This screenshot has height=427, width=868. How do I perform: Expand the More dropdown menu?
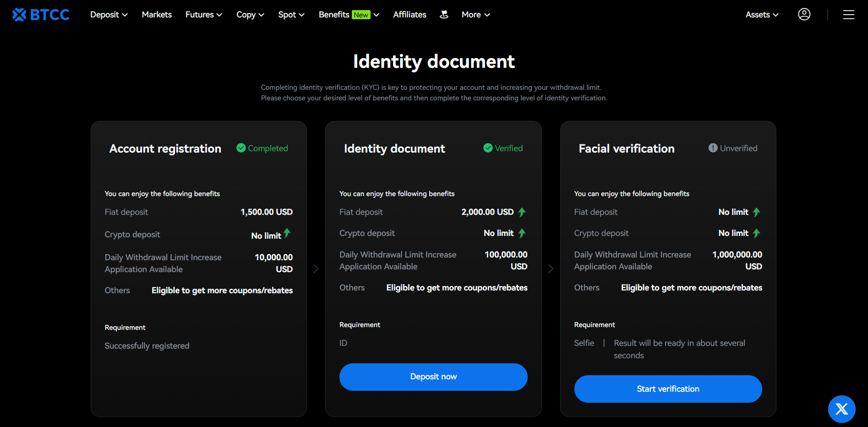click(476, 15)
